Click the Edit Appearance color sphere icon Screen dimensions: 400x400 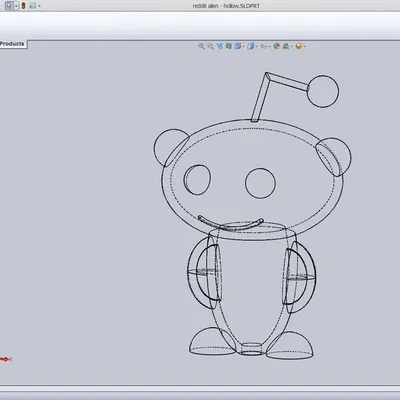pos(277,46)
